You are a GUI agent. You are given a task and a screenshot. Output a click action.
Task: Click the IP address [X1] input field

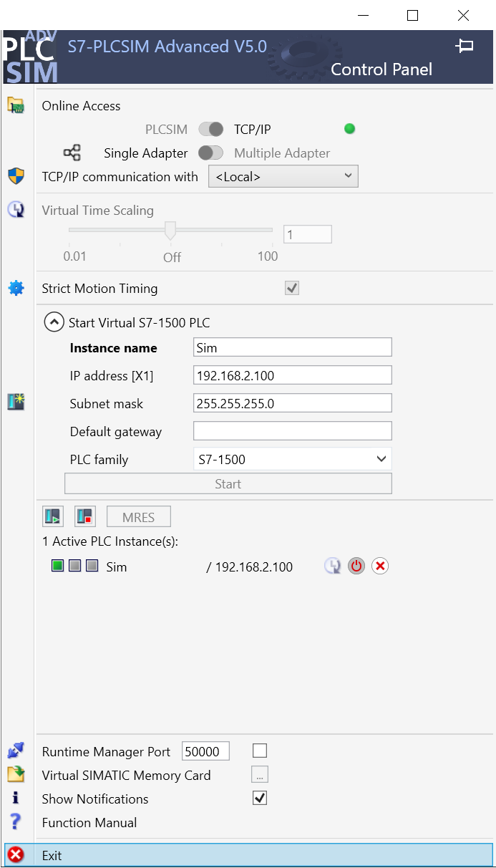292,375
